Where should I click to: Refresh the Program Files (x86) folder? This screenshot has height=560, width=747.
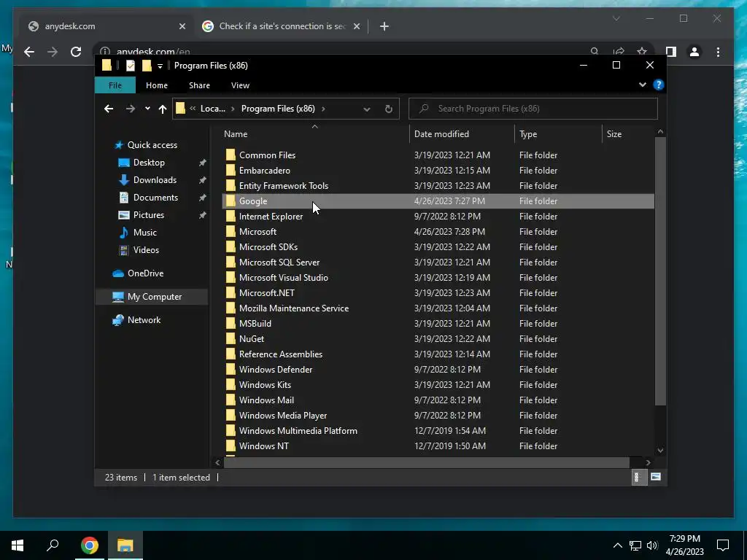(389, 109)
